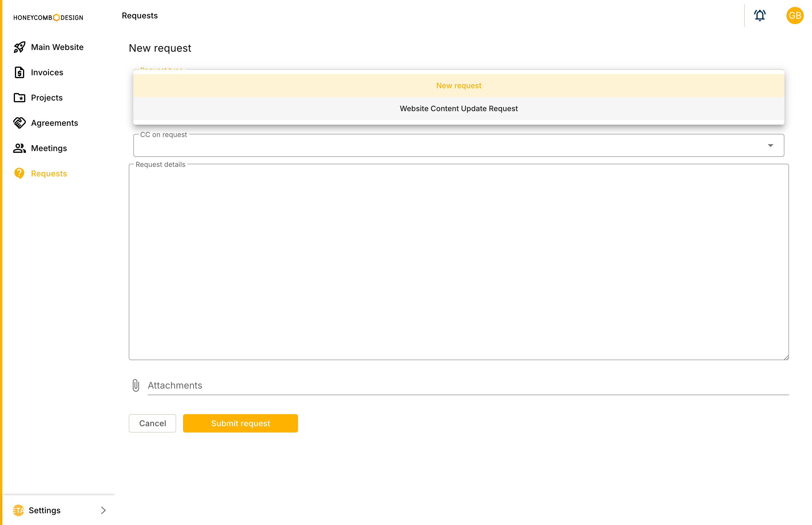
Task: Click the Attachments upload field
Action: click(x=468, y=385)
